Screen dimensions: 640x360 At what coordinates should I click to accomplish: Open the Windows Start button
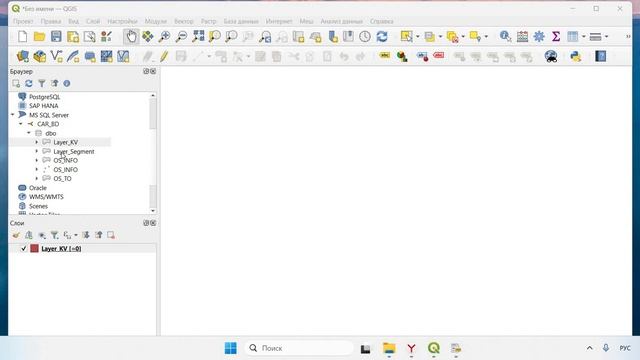coord(231,348)
